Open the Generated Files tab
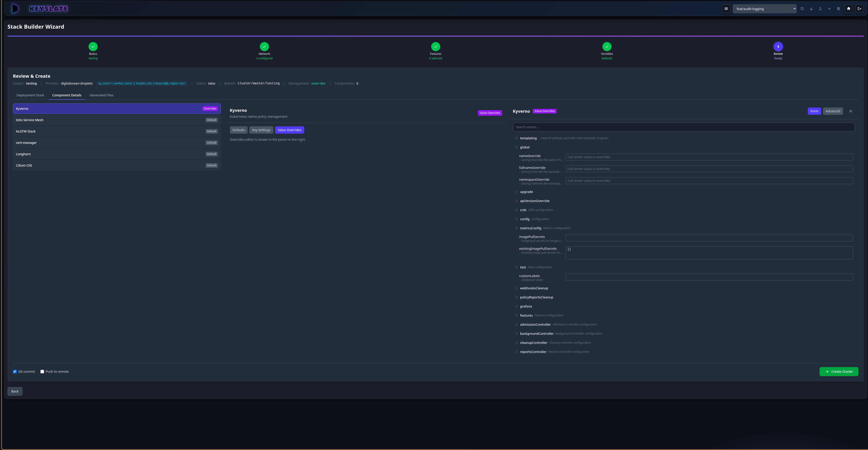The height and width of the screenshot is (450, 868). click(x=101, y=95)
